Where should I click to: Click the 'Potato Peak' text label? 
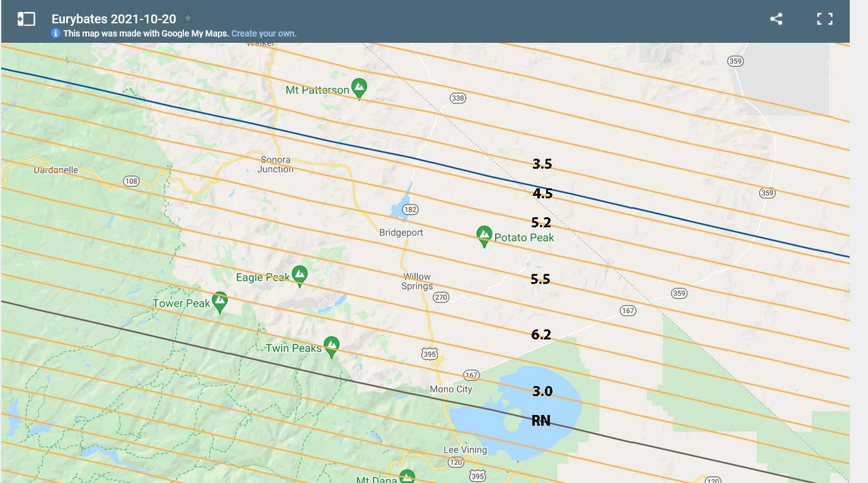pyautogui.click(x=524, y=237)
